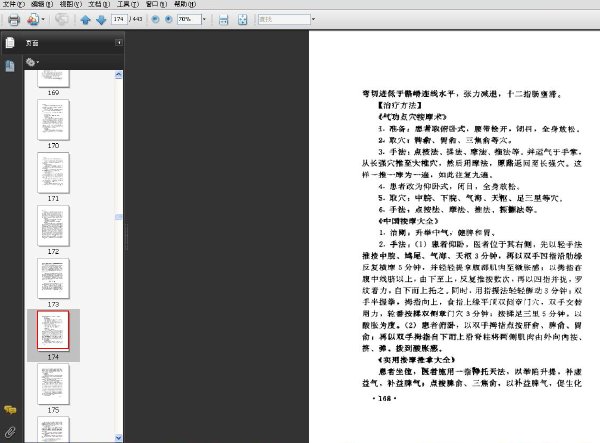Image resolution: width=600 pixels, height=443 pixels.
Task: Select the highlighted page thumbnail 174
Action: pyautogui.click(x=53, y=331)
